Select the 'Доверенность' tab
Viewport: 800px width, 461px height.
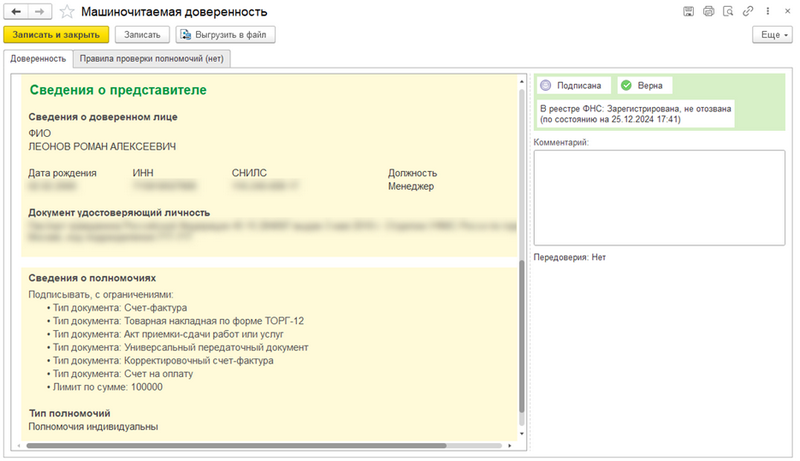tap(38, 59)
